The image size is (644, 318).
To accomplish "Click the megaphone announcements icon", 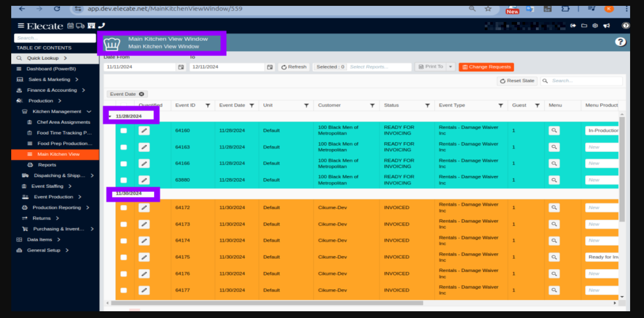I will (606, 26).
